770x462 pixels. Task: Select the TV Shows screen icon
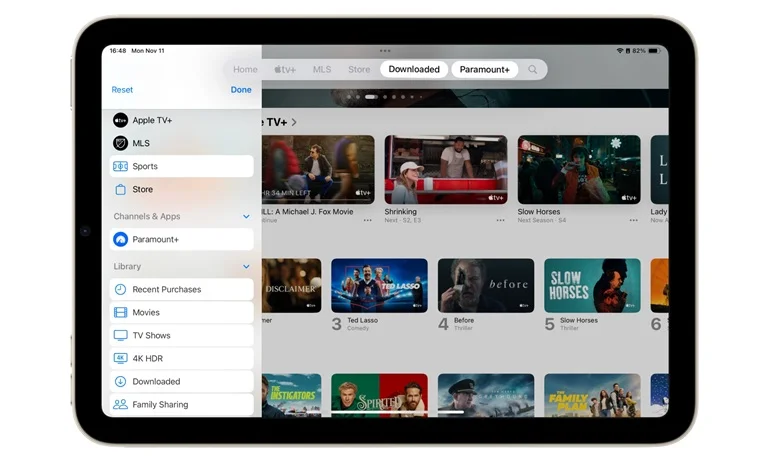click(120, 336)
